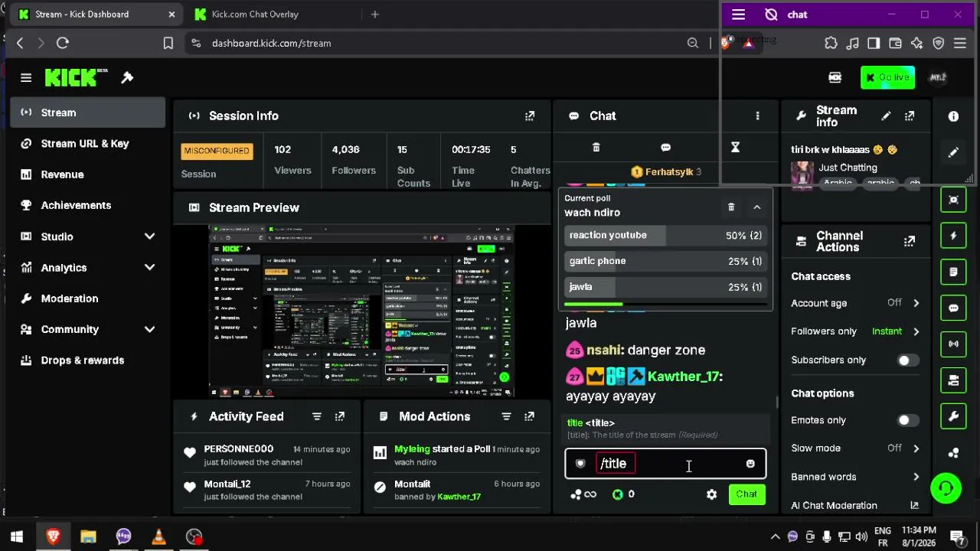Click the Go live button
980x551 pixels.
point(887,77)
